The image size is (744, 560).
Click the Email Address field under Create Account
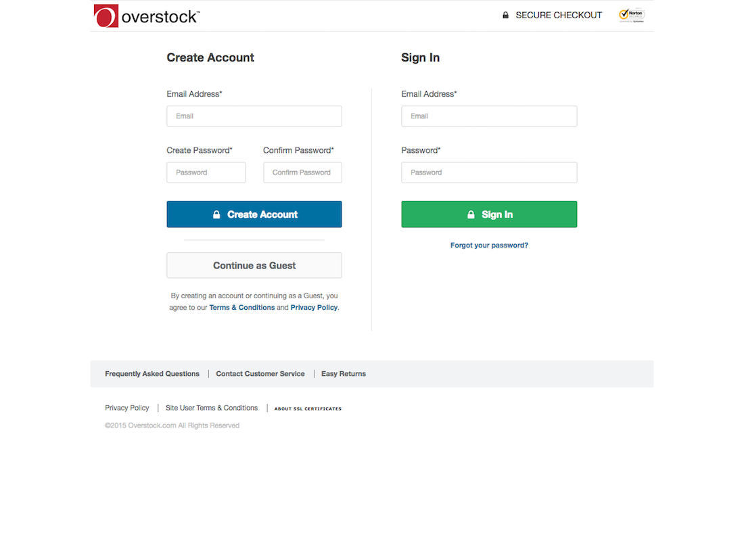[254, 116]
